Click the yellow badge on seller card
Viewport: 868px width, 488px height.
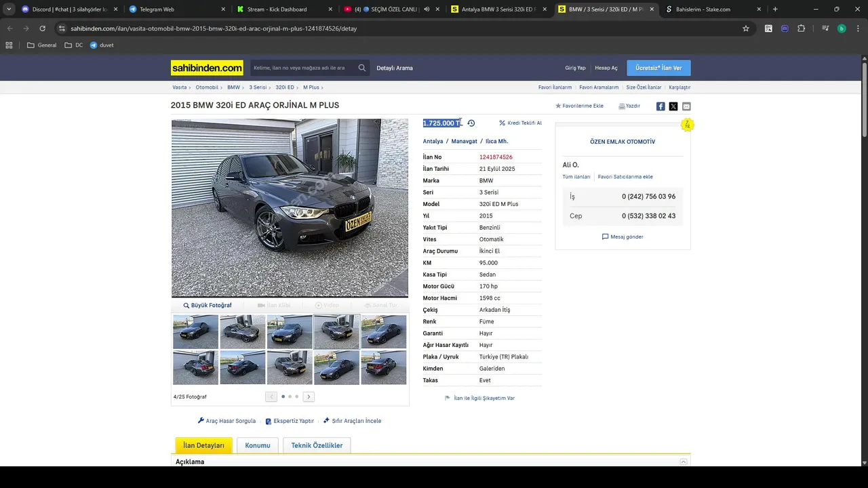687,125
